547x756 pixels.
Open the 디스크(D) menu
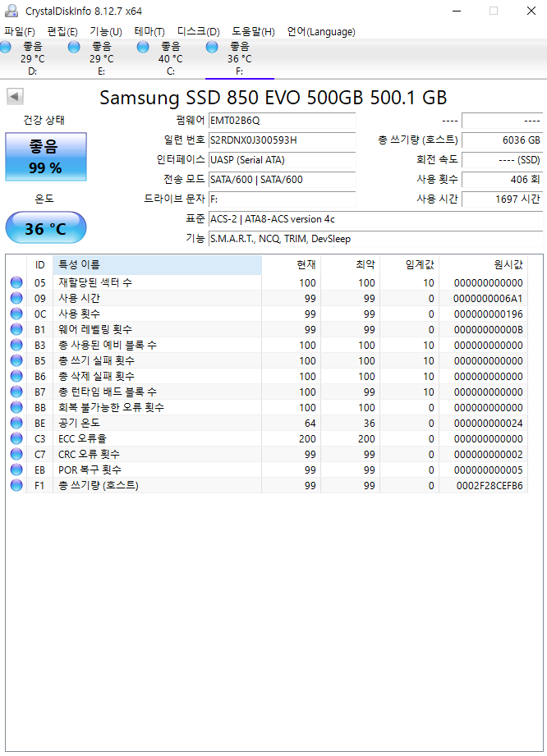click(198, 32)
